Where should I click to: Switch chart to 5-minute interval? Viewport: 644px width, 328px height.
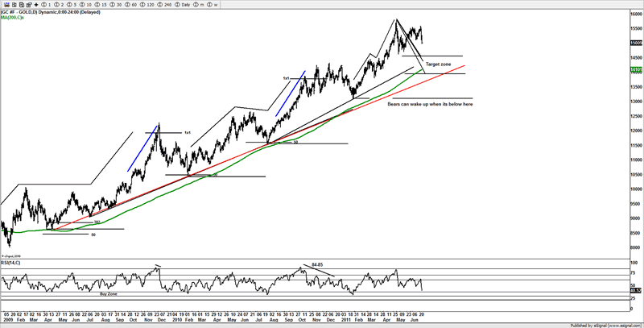click(72, 5)
